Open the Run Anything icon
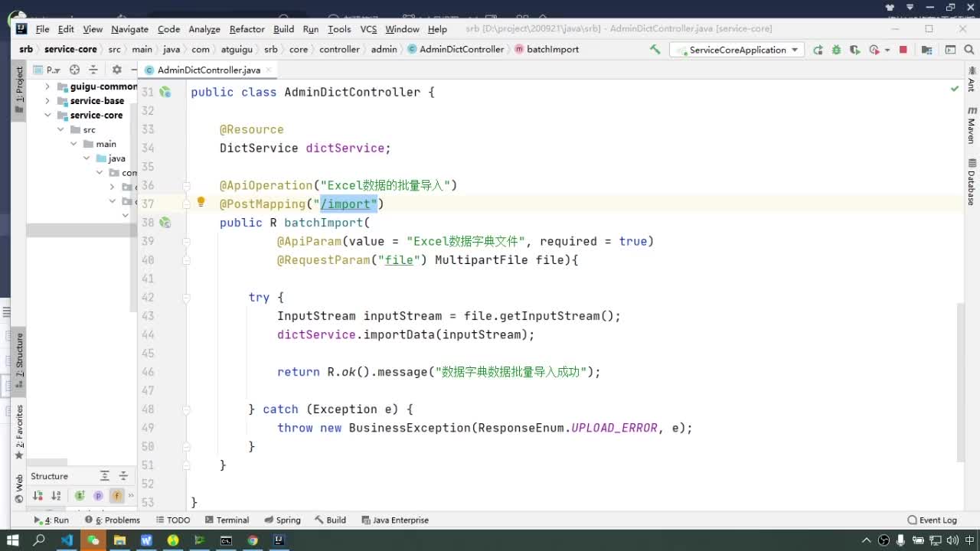Viewport: 980px width, 551px height. [x=950, y=50]
